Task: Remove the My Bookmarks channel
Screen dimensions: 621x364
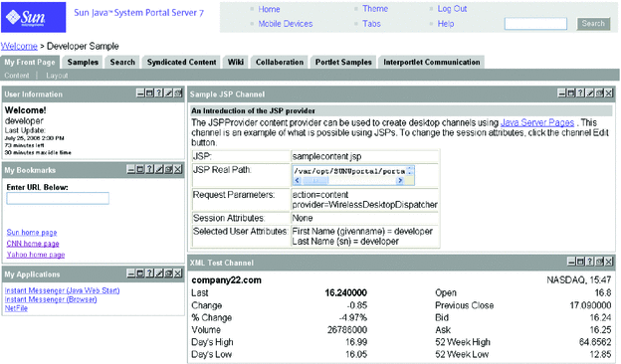Action: [x=178, y=169]
